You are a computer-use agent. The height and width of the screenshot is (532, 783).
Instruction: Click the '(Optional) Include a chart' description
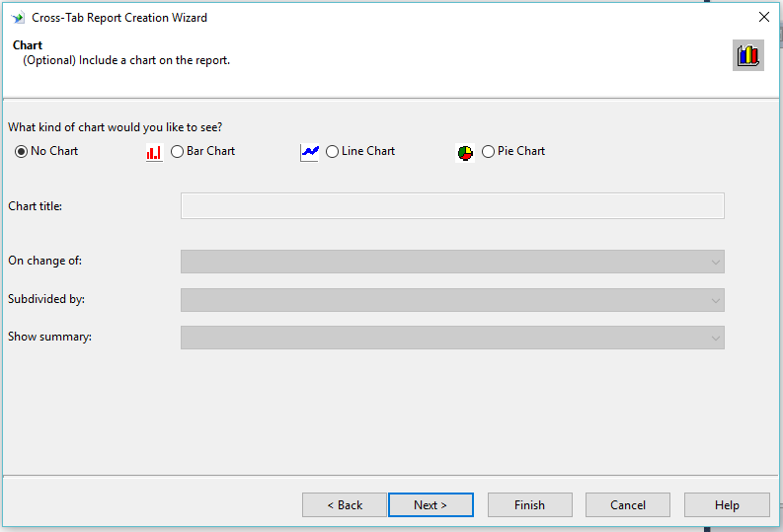click(126, 60)
